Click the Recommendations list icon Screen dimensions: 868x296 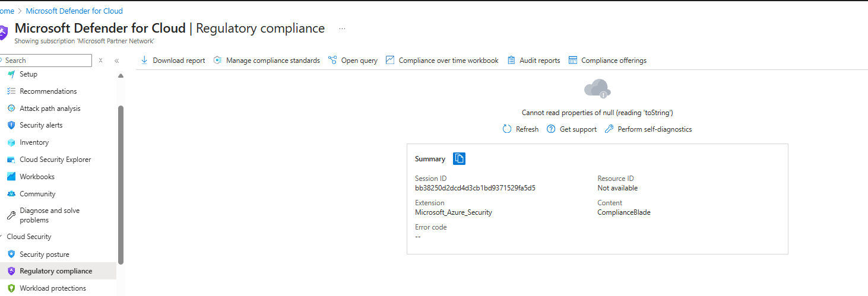[x=11, y=91]
